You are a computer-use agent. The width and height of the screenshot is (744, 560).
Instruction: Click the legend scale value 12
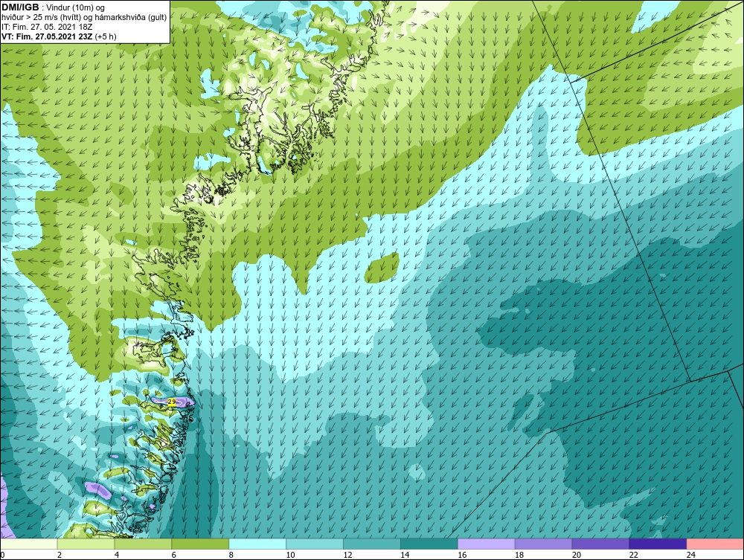(347, 555)
